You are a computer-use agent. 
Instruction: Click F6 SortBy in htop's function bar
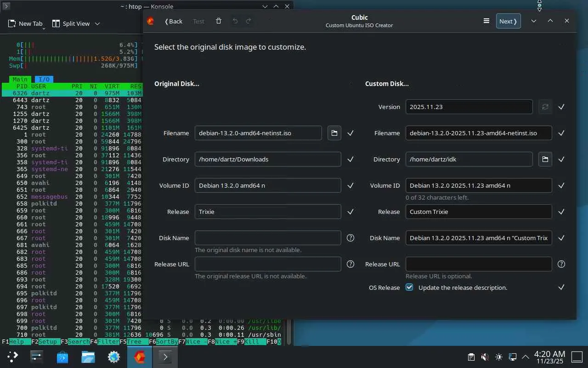(x=164, y=342)
